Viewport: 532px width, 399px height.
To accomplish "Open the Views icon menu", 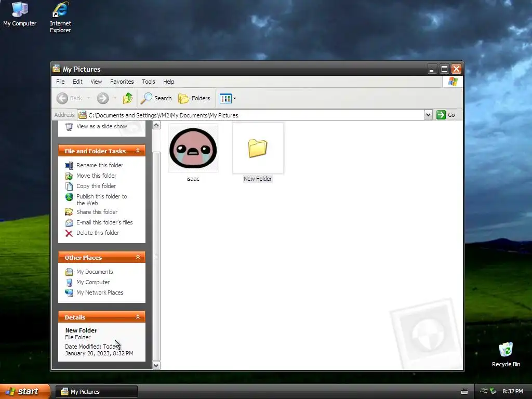I will 228,98.
